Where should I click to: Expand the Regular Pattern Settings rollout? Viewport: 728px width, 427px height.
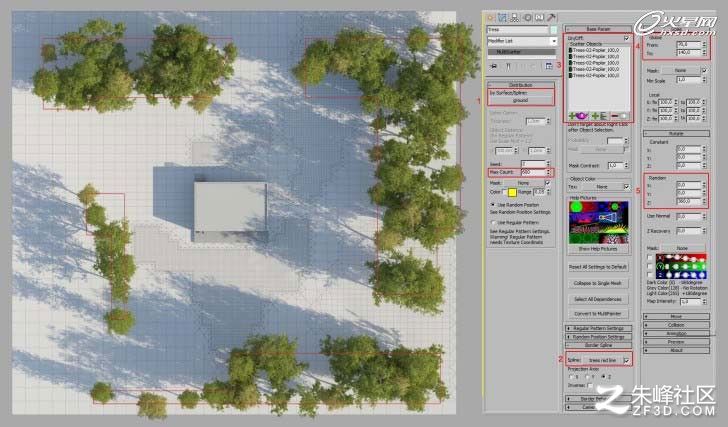click(x=598, y=328)
